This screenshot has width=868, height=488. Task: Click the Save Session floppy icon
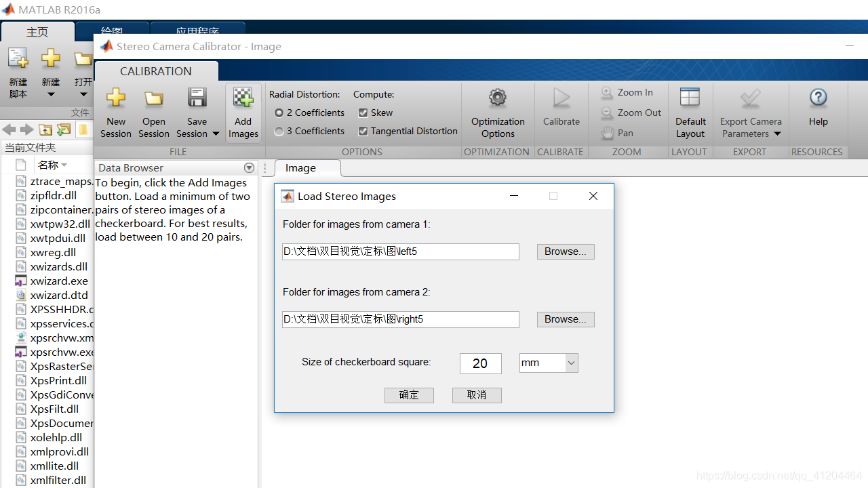(197, 98)
